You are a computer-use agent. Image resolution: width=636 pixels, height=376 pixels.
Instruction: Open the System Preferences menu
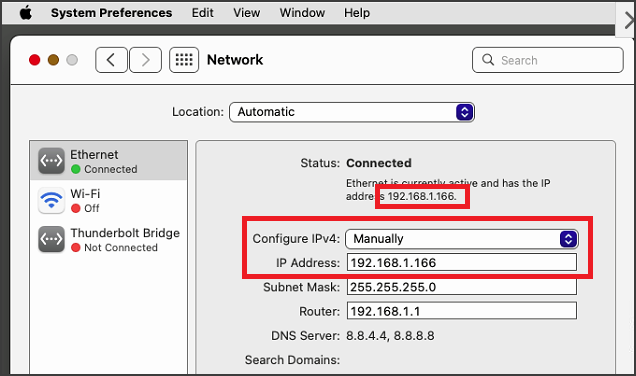pos(112,13)
